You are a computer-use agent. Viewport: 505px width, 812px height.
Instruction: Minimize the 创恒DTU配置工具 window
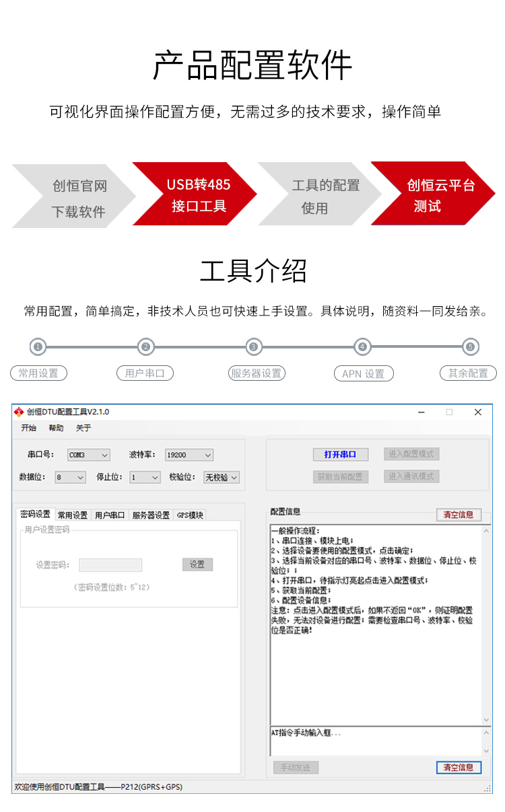point(421,412)
